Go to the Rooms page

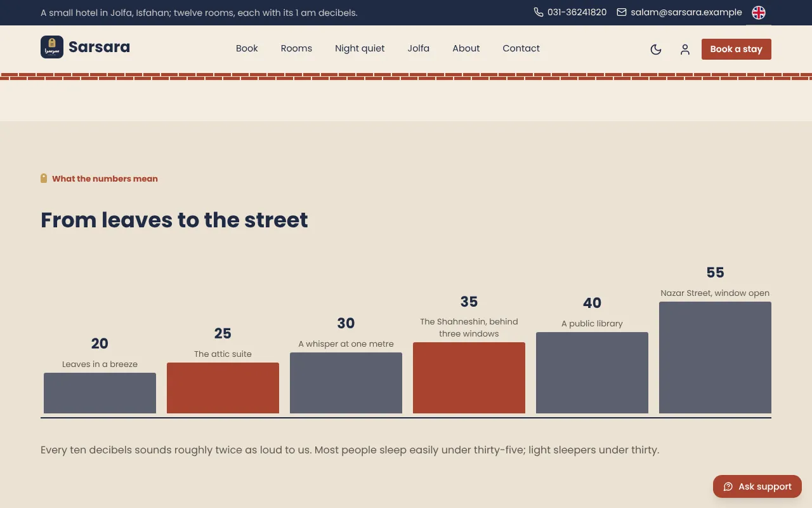tap(296, 48)
